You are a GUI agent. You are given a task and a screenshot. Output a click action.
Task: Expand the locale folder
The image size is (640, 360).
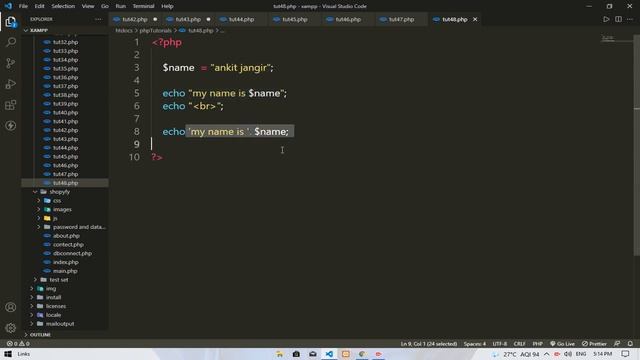pos(32,315)
